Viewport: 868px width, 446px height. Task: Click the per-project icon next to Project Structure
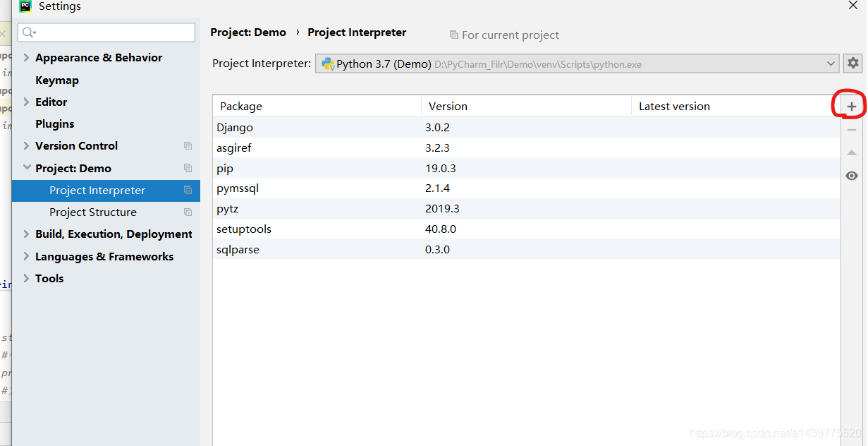click(x=188, y=212)
